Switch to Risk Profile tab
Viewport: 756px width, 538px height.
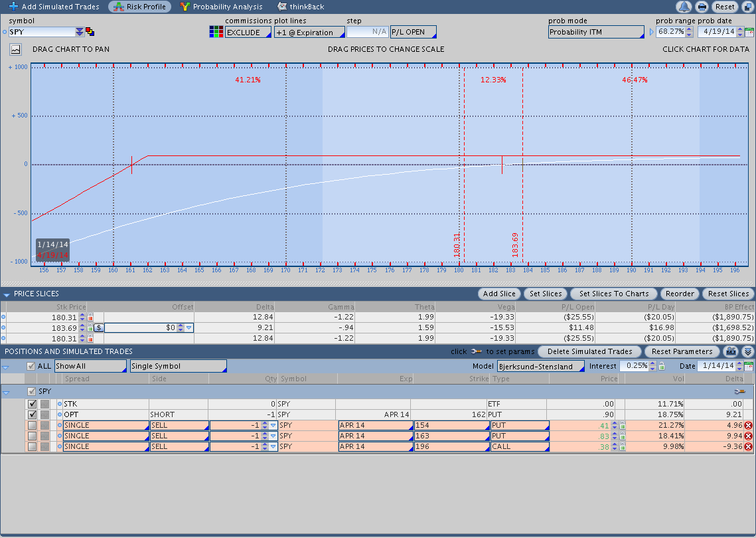click(140, 7)
